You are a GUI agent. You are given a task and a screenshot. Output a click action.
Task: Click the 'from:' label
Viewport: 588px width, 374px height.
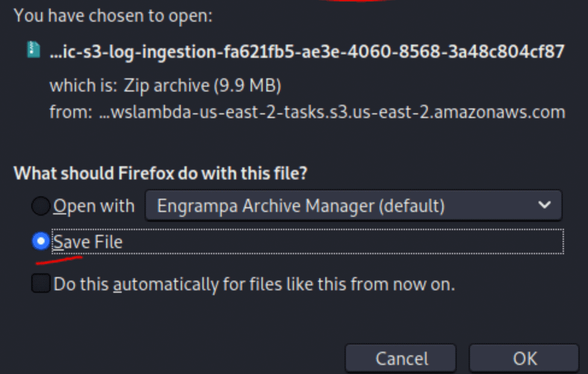[x=71, y=112]
